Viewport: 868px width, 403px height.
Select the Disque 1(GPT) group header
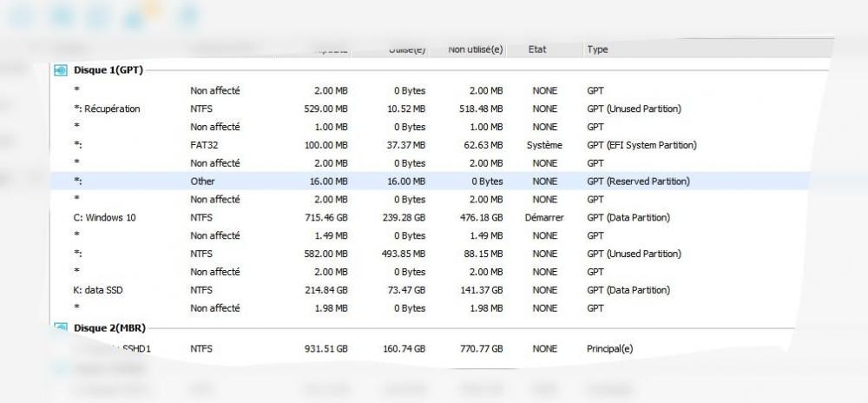coord(108,70)
